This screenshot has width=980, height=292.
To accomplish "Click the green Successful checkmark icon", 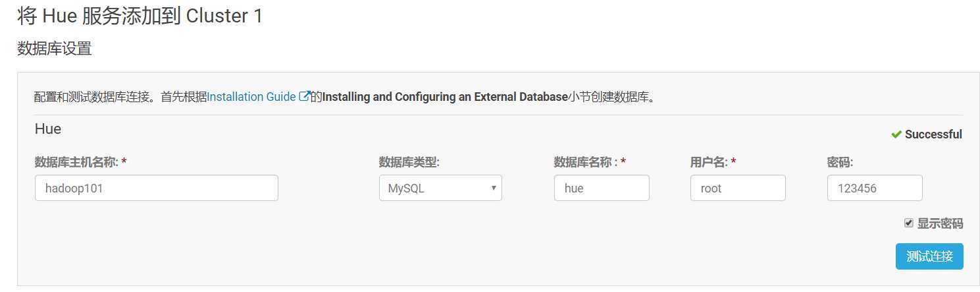I will pos(896,134).
